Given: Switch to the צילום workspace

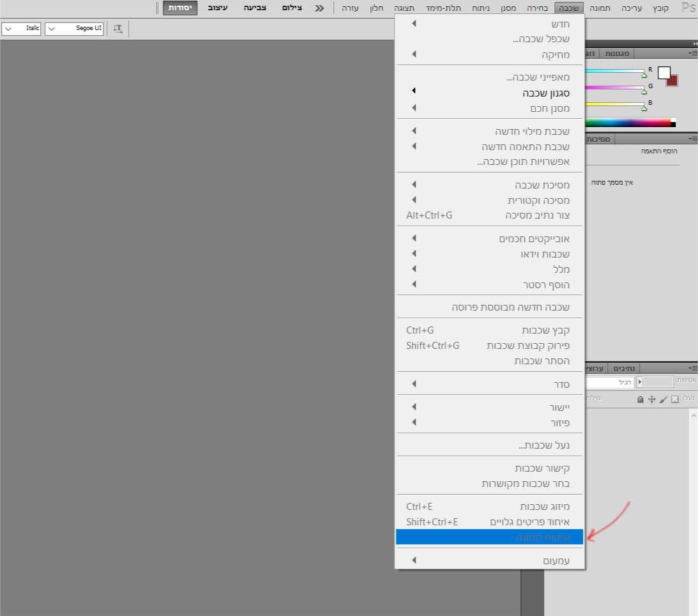Looking at the screenshot, I should pos(292,8).
